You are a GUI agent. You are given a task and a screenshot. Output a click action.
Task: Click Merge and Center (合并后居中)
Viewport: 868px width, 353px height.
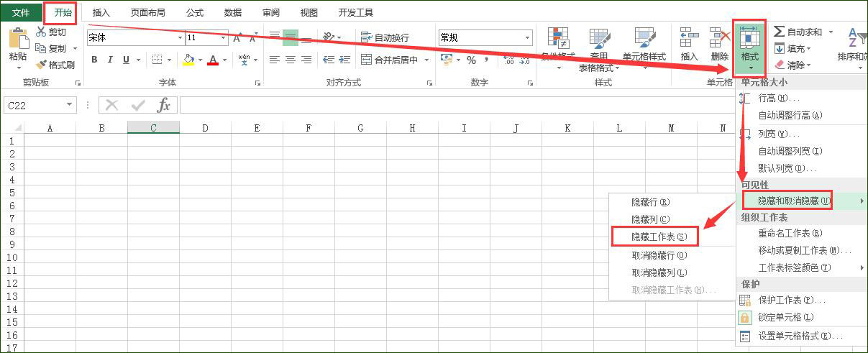click(x=390, y=60)
